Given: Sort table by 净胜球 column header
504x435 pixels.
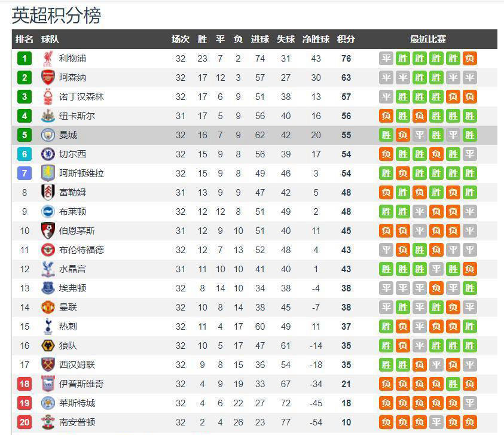Looking at the screenshot, I should (x=316, y=39).
